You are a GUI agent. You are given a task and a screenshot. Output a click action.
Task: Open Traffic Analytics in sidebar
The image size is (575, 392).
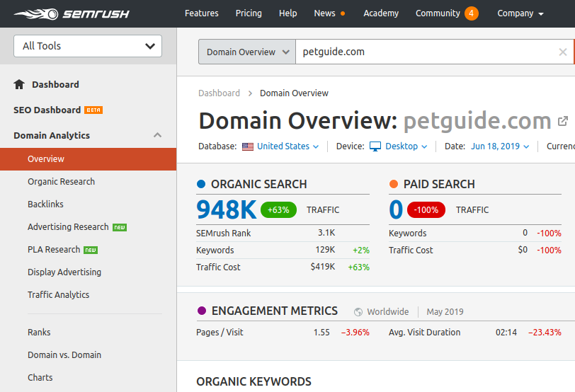58,295
